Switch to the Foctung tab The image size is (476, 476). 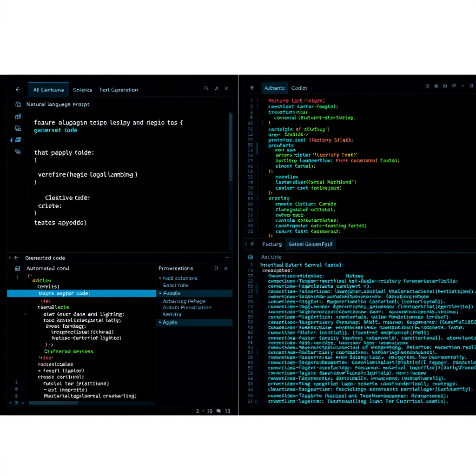click(272, 245)
